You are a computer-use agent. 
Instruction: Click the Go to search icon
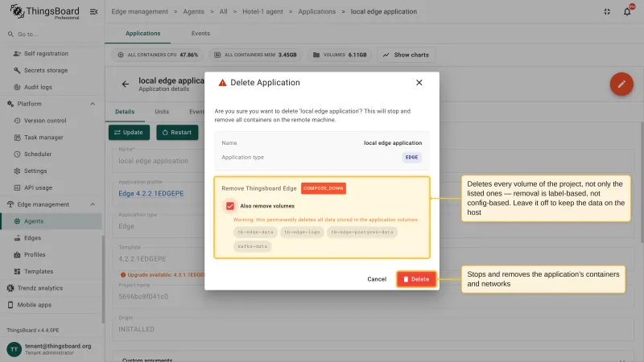(10, 34)
